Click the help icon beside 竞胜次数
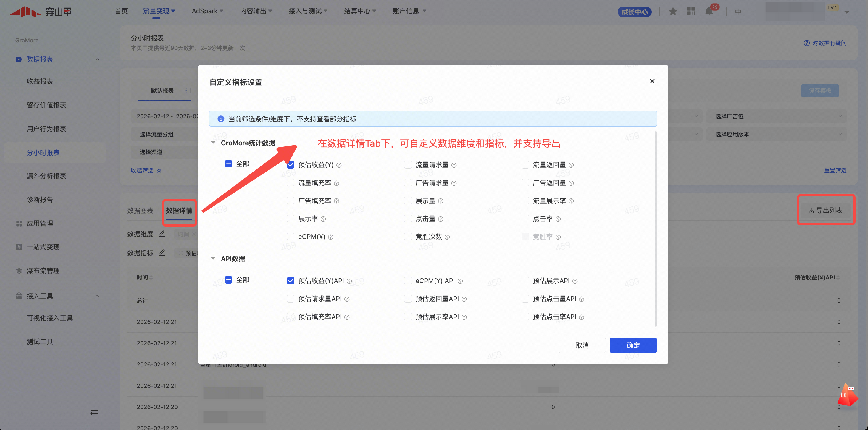The image size is (868, 430). pyautogui.click(x=447, y=237)
